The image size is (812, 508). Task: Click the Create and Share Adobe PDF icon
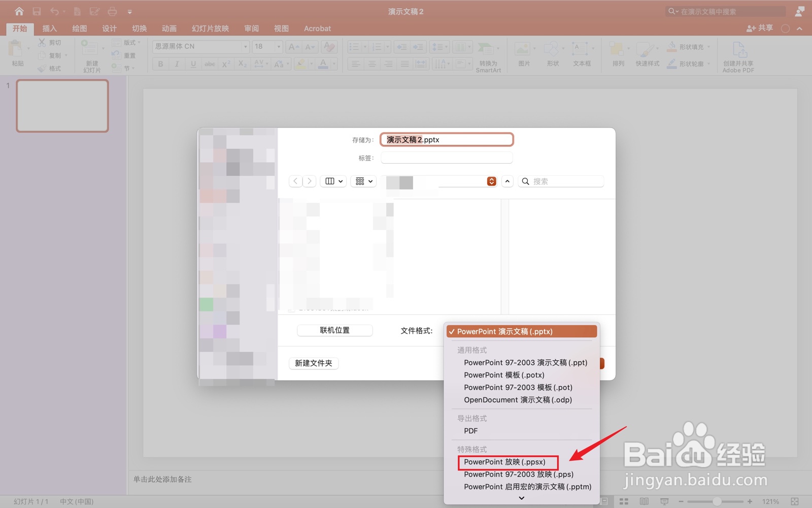(739, 50)
